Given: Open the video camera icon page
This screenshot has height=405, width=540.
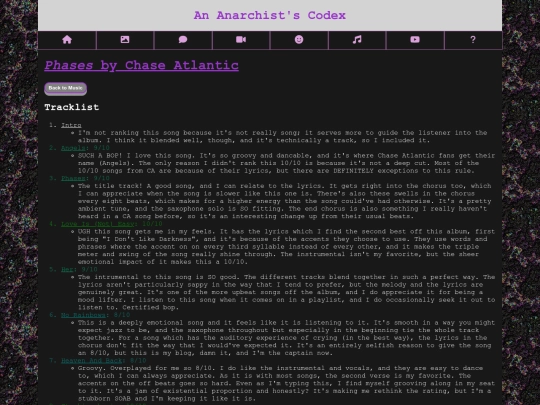Looking at the screenshot, I should tap(241, 40).
